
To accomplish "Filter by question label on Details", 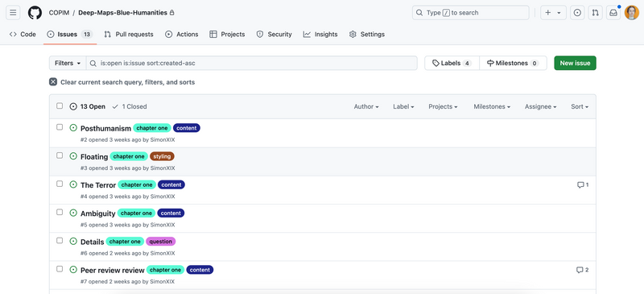I will [x=160, y=242].
